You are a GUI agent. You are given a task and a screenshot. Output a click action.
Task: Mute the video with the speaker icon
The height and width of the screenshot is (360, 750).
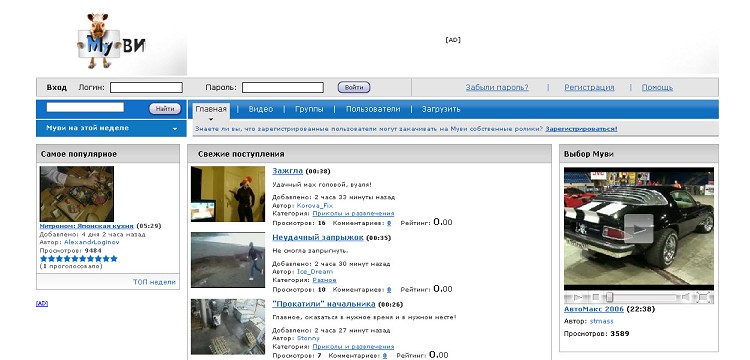(x=685, y=297)
